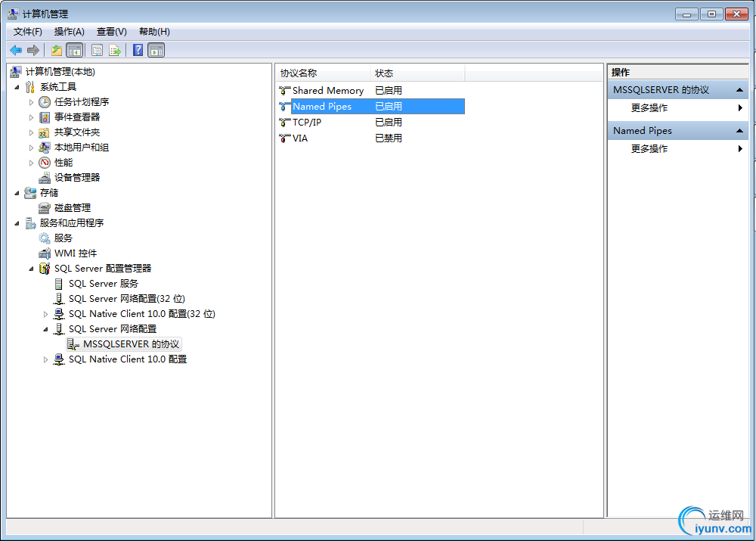The height and width of the screenshot is (541, 756).
Task: Select the 性能 tree item
Action: (x=64, y=163)
